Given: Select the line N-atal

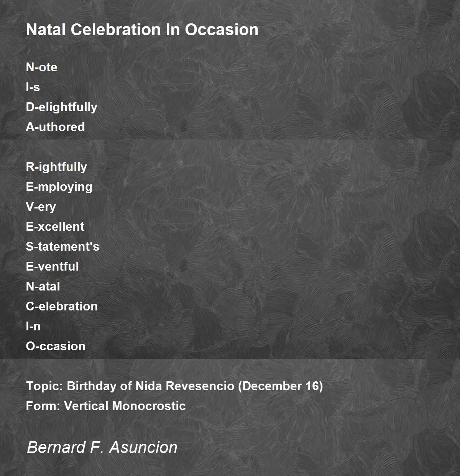Looking at the screenshot, I should tap(43, 286).
